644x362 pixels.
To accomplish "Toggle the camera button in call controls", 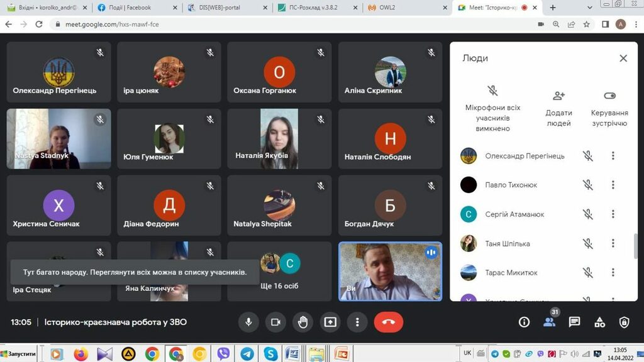I will click(275, 322).
